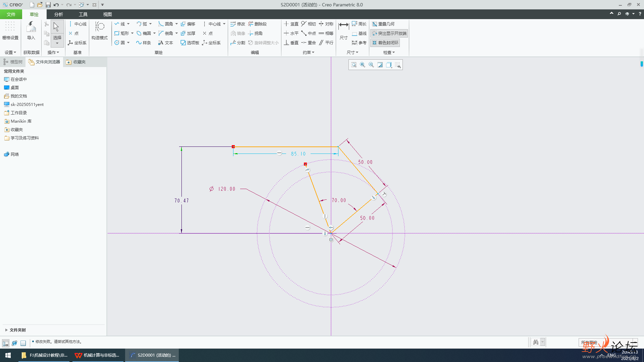Toggle 突出显示开放端 highlight open ends
Image resolution: width=644 pixels, height=362 pixels.
pos(389,33)
